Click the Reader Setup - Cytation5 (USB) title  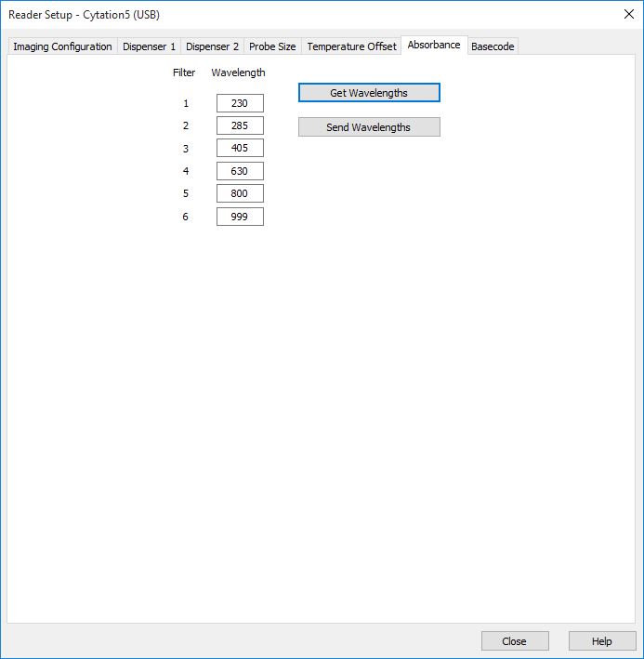point(84,15)
